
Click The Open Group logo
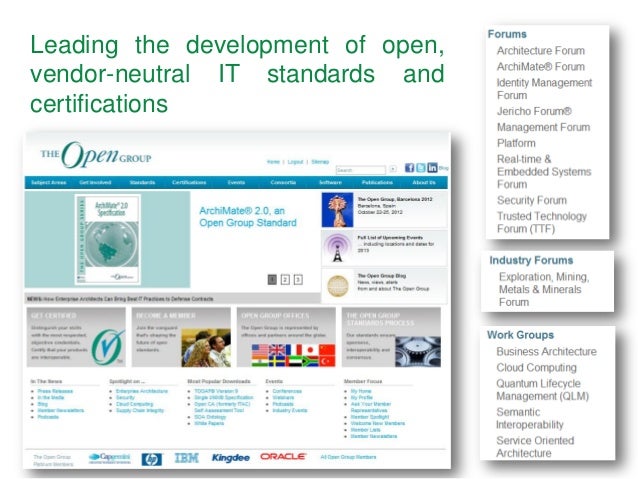pos(96,155)
